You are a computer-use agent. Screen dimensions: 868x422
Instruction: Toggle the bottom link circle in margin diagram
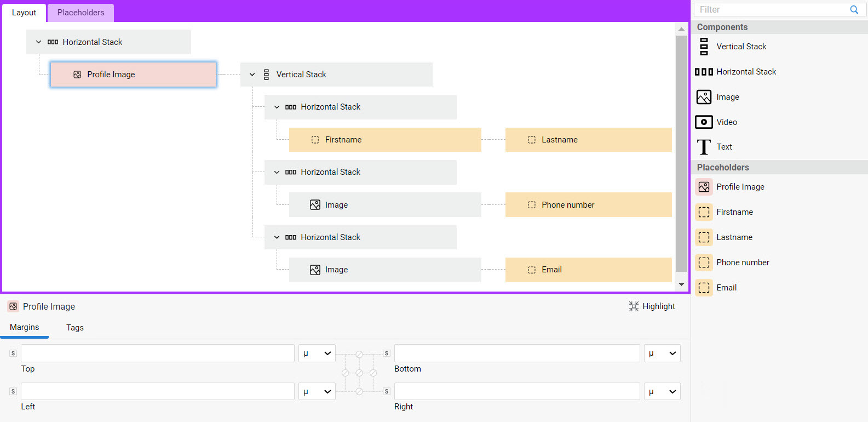point(359,391)
